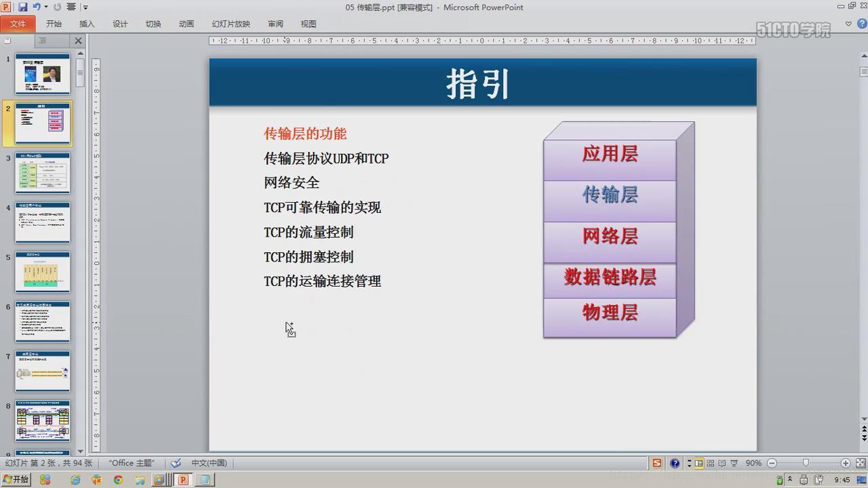
Task: Switch to Reading view
Action: coord(722,463)
